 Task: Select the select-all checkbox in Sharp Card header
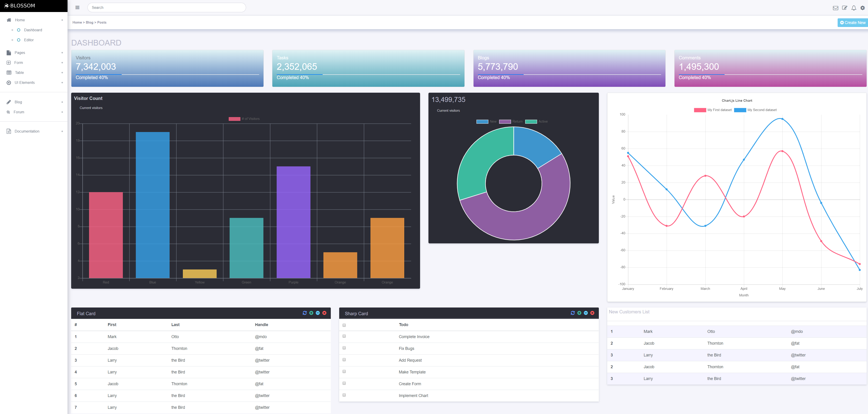coord(344,325)
